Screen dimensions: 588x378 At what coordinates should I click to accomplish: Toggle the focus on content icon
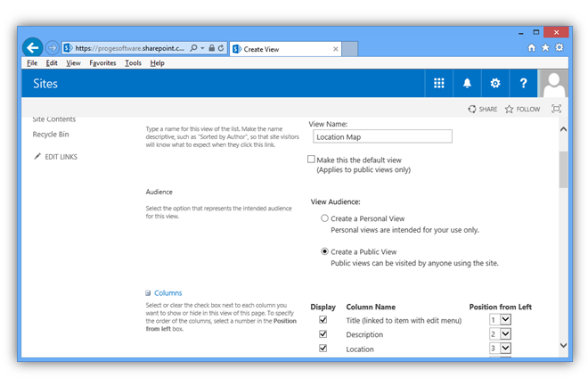(556, 109)
